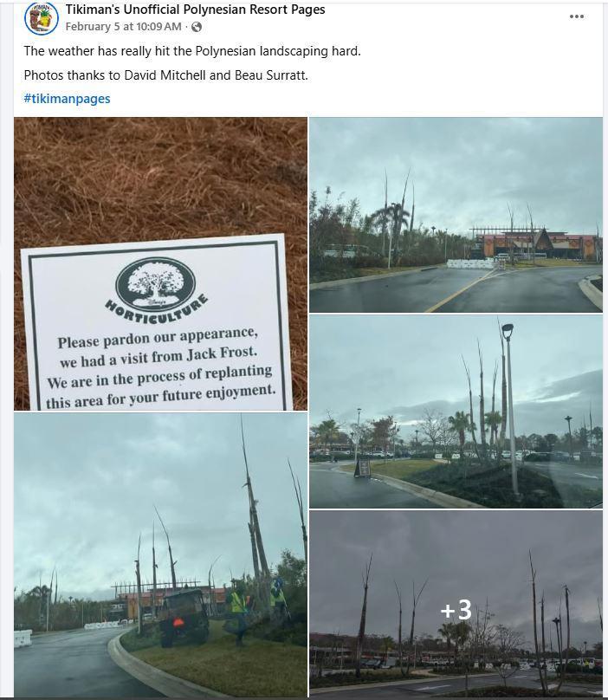Follow the #tikimanpages hashtag

tap(67, 99)
